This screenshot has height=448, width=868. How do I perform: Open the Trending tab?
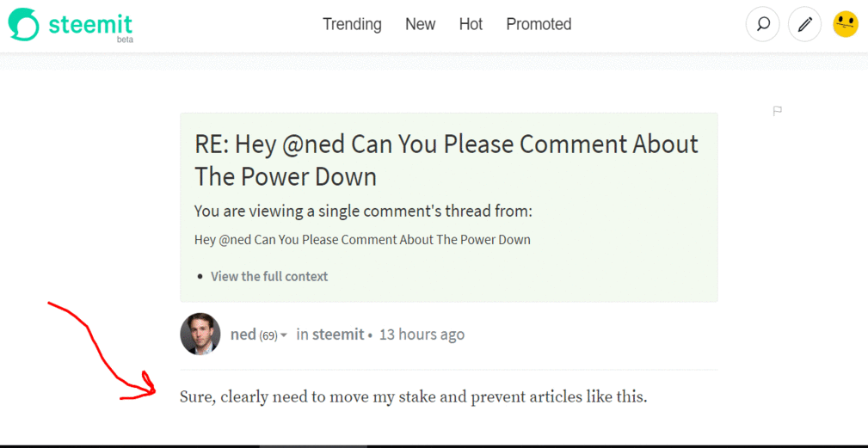pos(352,24)
